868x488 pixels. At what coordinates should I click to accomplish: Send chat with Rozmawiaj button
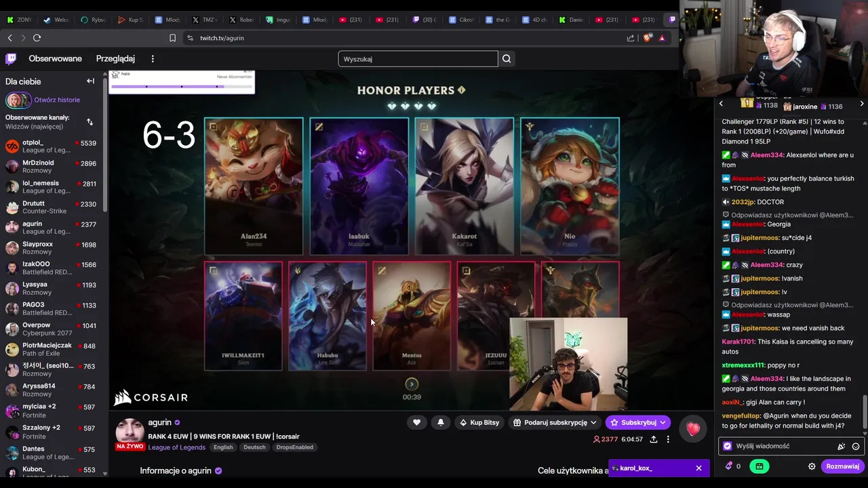[x=842, y=466]
